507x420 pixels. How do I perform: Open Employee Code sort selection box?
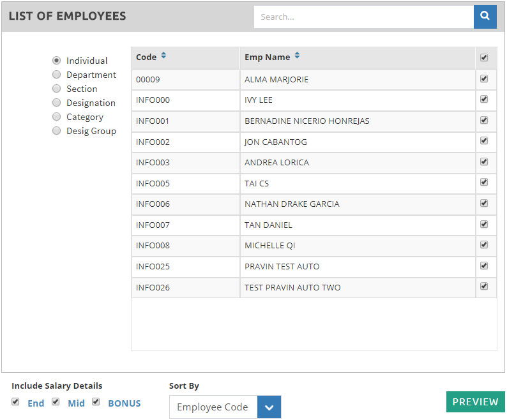[213, 407]
